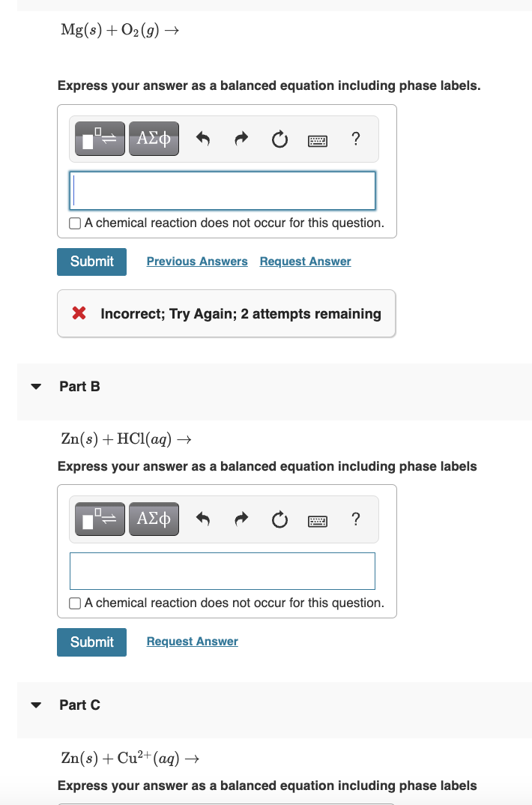
Task: Click inside the Part B answer box
Action: click(222, 570)
